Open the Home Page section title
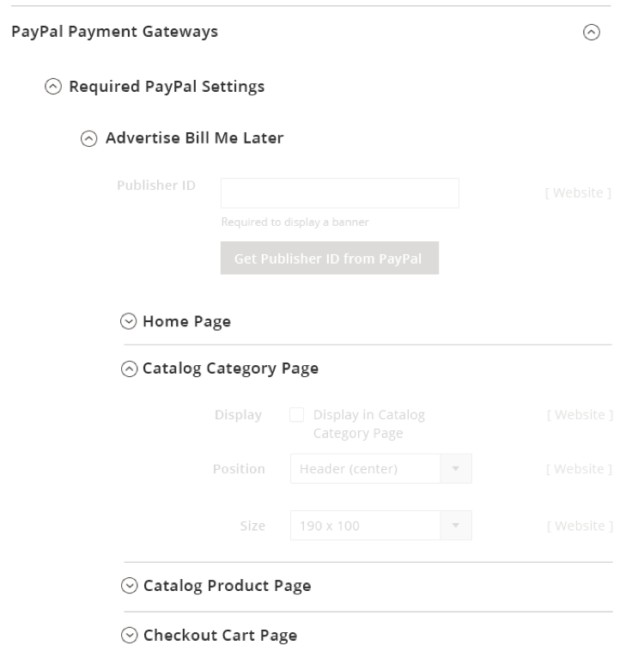Image resolution: width=644 pixels, height=658 pixels. (x=186, y=322)
